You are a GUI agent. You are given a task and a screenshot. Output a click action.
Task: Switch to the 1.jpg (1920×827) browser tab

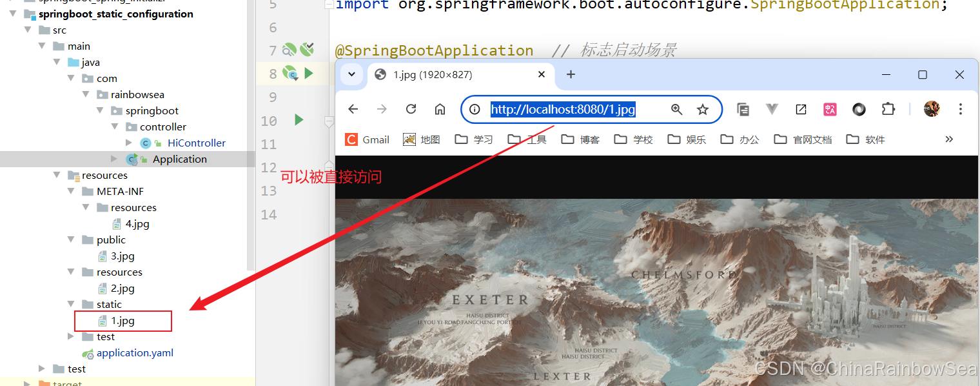point(451,75)
